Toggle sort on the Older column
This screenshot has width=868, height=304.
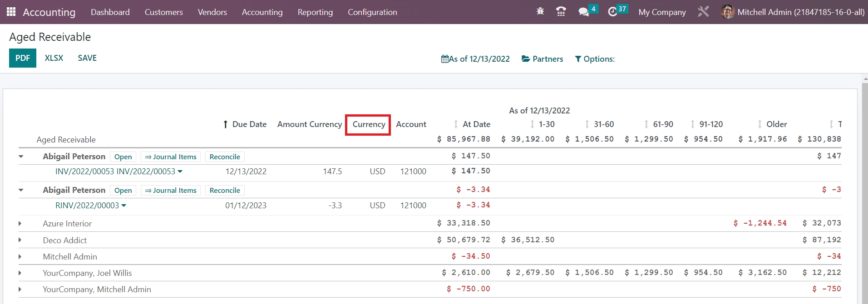pos(759,124)
